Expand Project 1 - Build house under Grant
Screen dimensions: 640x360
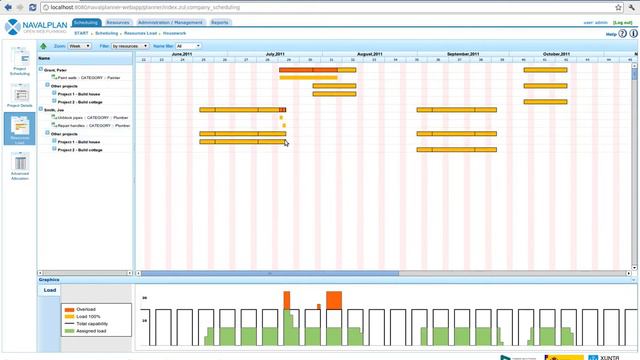(54, 93)
